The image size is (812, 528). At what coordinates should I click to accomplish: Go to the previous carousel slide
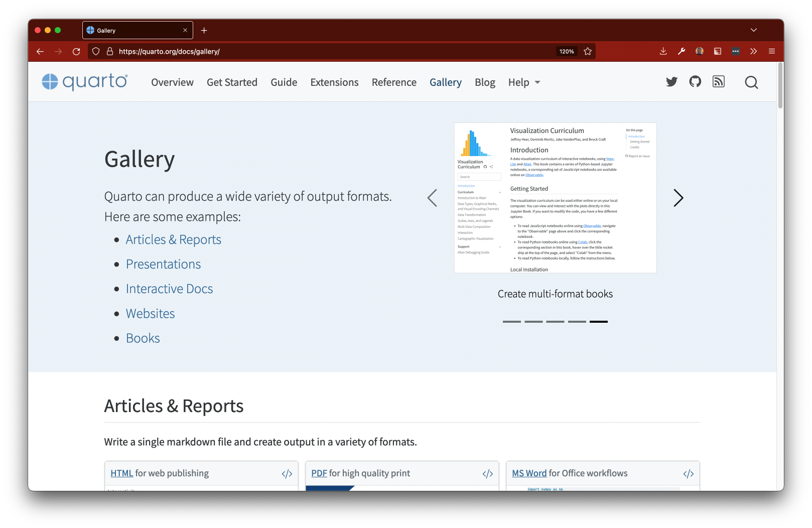(432, 198)
